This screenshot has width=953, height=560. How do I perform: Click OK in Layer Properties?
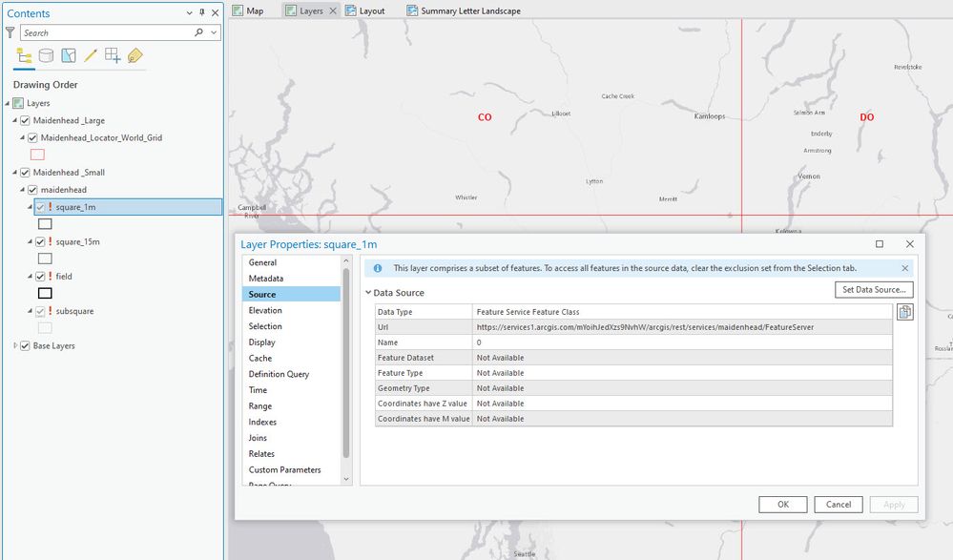click(x=783, y=505)
